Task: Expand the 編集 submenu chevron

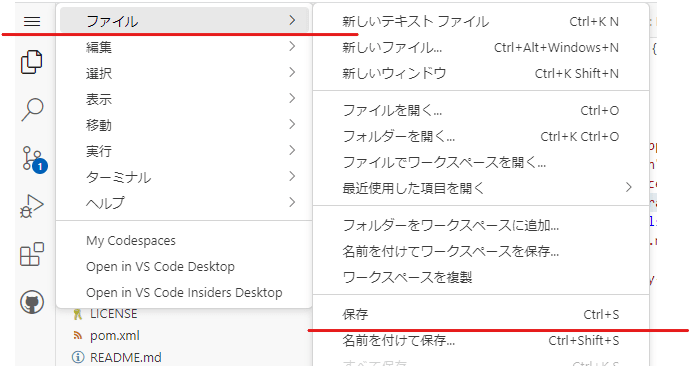Action: click(x=292, y=46)
